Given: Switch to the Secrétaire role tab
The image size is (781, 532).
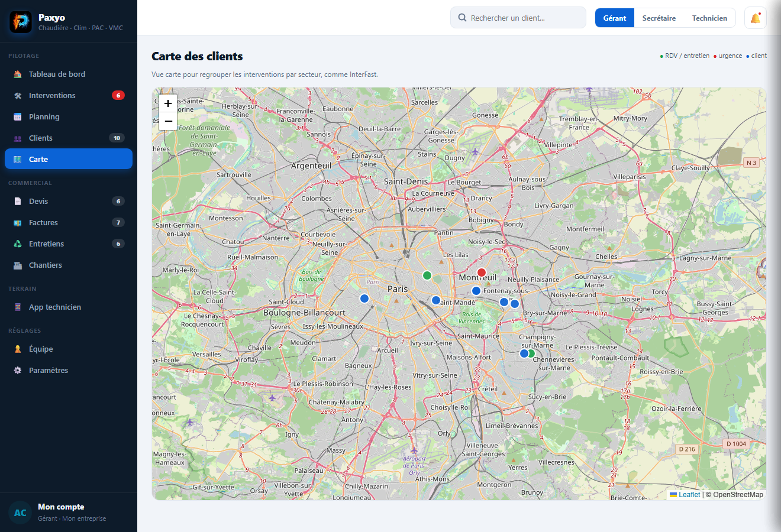Looking at the screenshot, I should (659, 18).
